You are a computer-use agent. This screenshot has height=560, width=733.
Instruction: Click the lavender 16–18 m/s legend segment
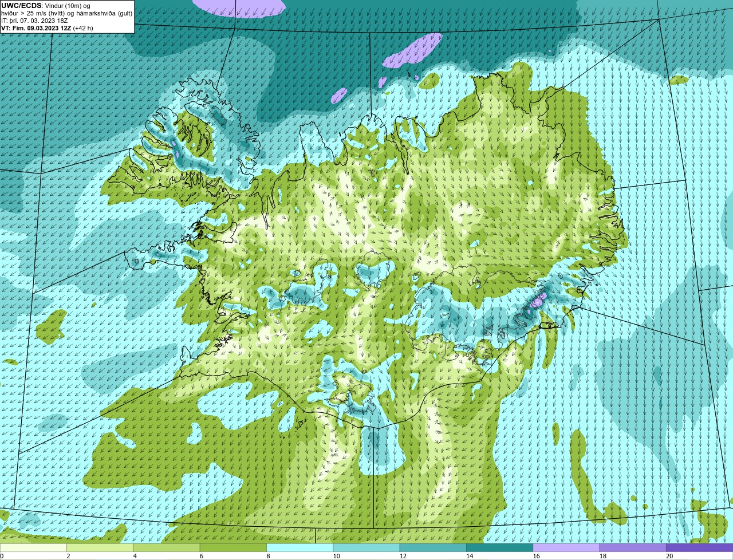(x=566, y=547)
